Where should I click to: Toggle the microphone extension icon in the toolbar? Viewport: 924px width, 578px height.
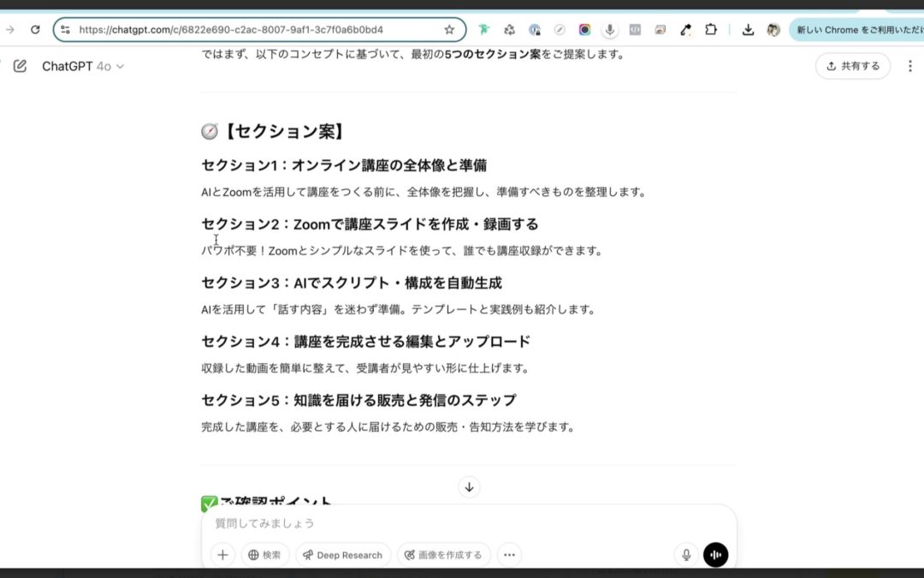609,28
